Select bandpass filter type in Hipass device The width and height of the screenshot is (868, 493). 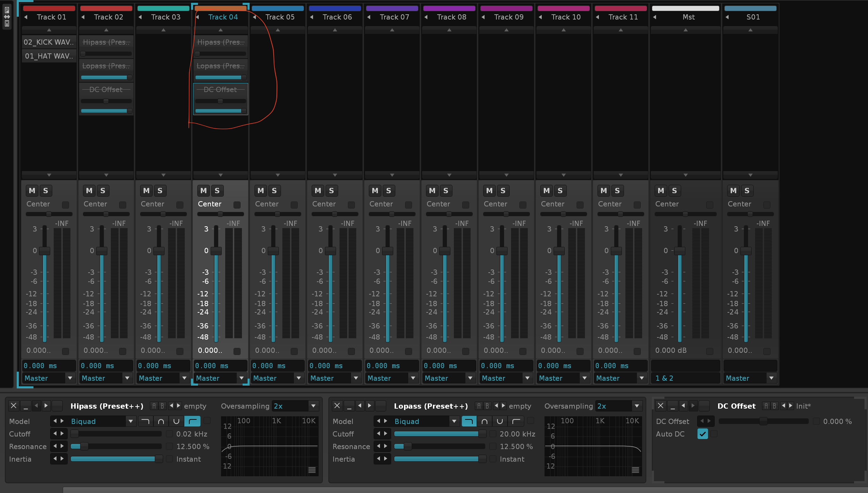161,421
